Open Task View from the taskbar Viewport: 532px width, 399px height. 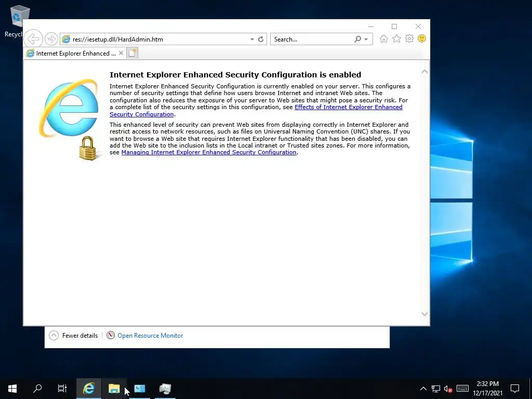tap(62, 389)
